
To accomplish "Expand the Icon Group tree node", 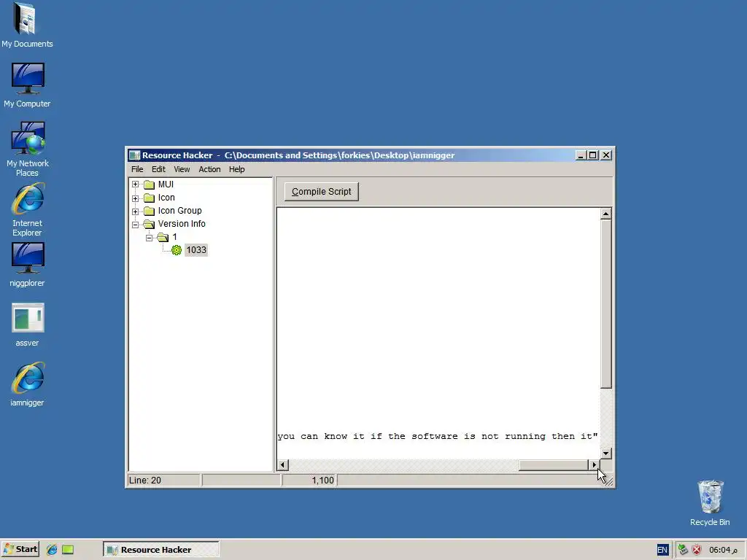I will click(x=135, y=211).
